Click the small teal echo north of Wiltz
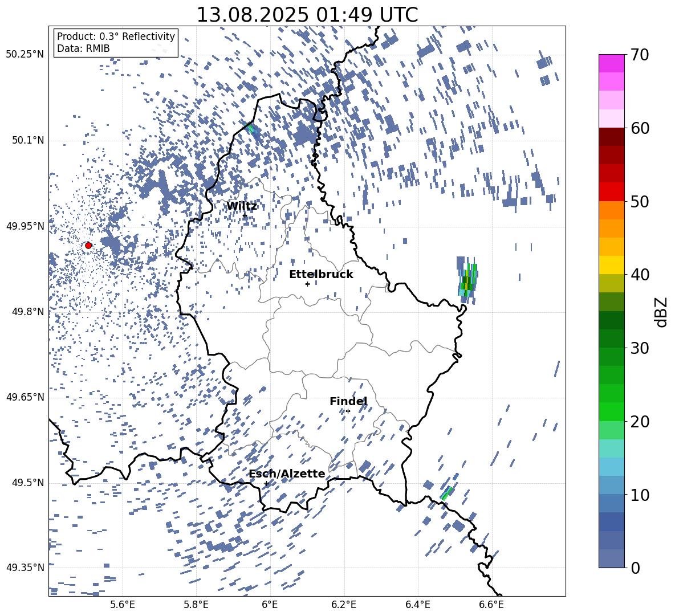 click(251, 128)
